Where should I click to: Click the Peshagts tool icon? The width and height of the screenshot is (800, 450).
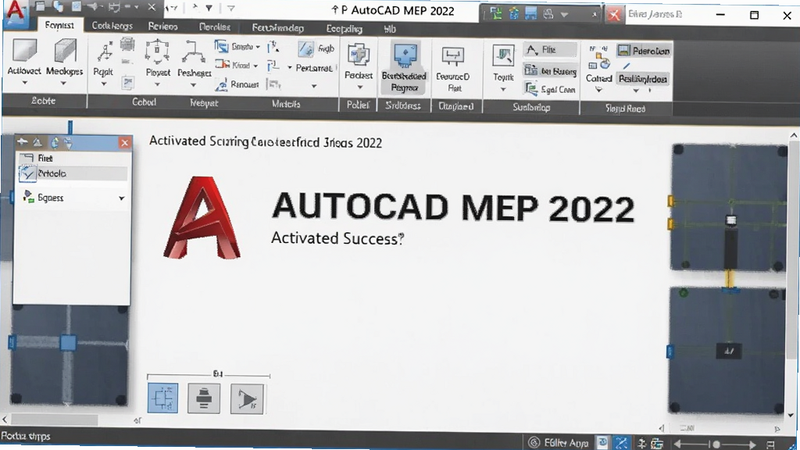pyautogui.click(x=193, y=53)
